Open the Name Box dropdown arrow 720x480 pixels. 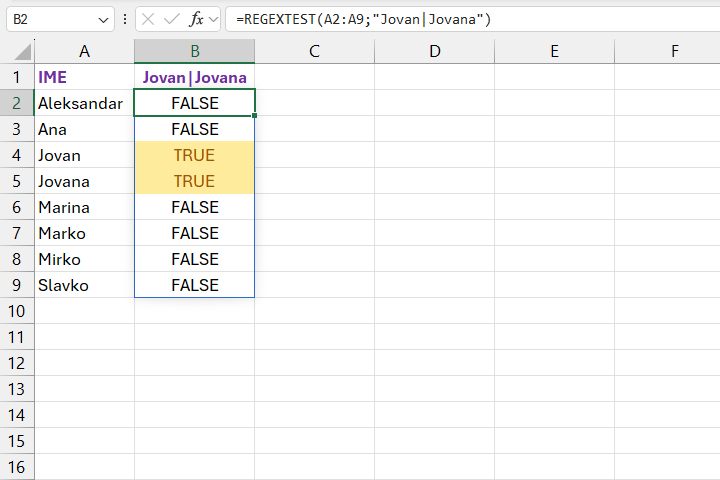click(106, 19)
